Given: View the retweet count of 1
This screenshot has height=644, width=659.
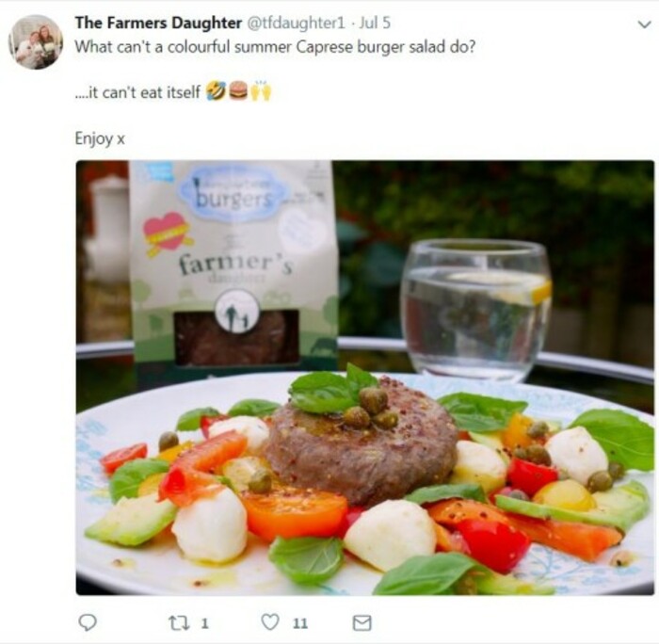Looking at the screenshot, I should click(x=205, y=622).
